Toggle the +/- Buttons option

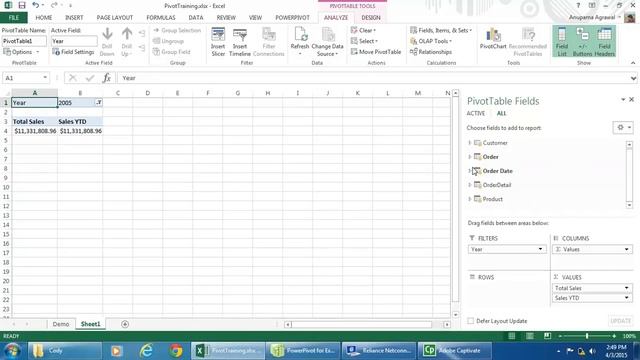(x=582, y=42)
